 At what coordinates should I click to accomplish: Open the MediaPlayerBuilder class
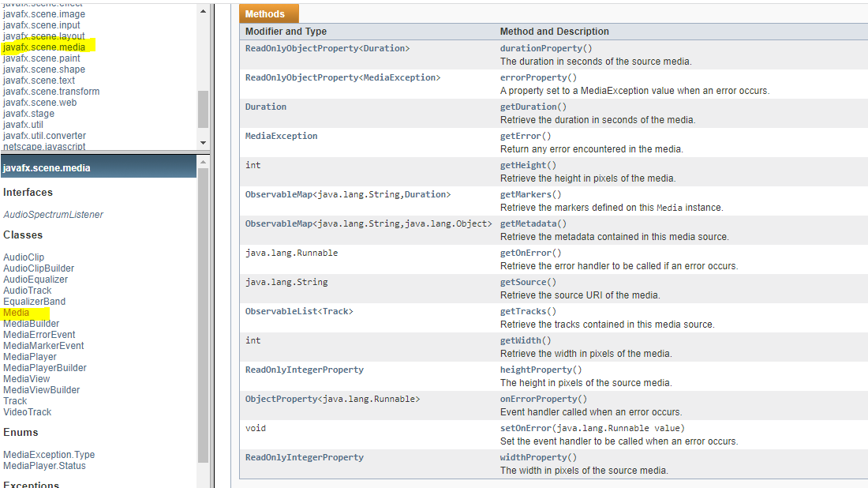click(x=45, y=368)
